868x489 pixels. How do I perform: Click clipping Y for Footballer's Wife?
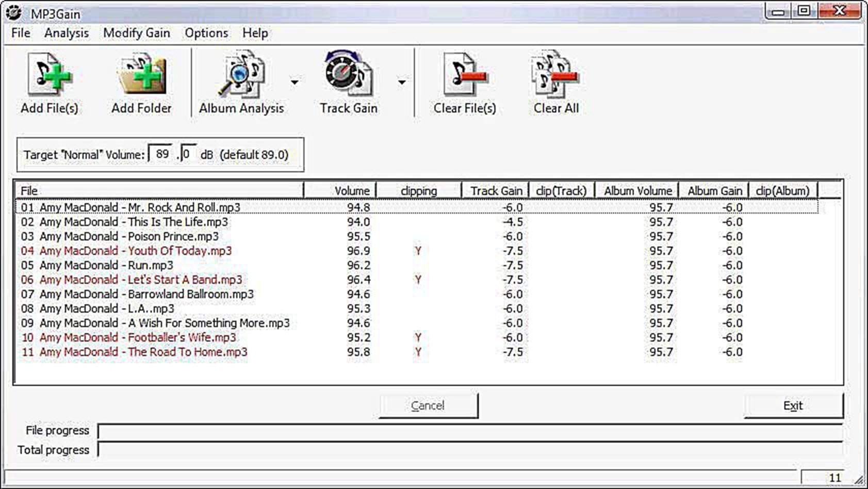click(x=418, y=337)
